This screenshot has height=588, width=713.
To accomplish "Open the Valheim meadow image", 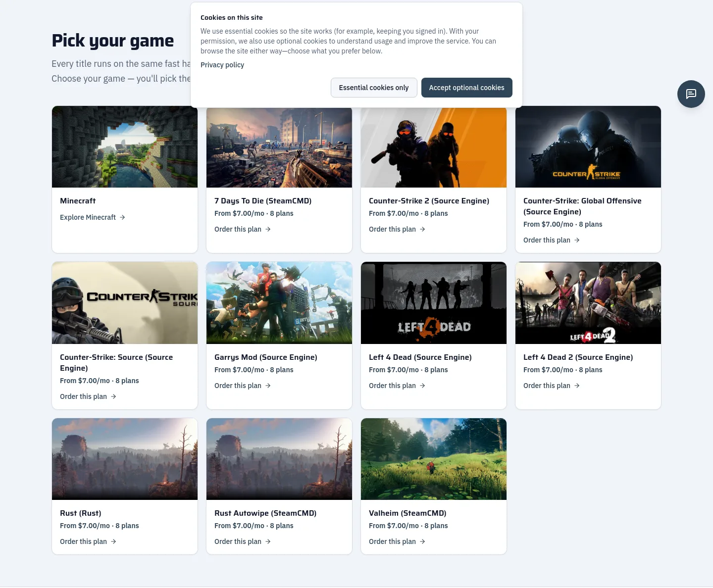I will pos(434,459).
